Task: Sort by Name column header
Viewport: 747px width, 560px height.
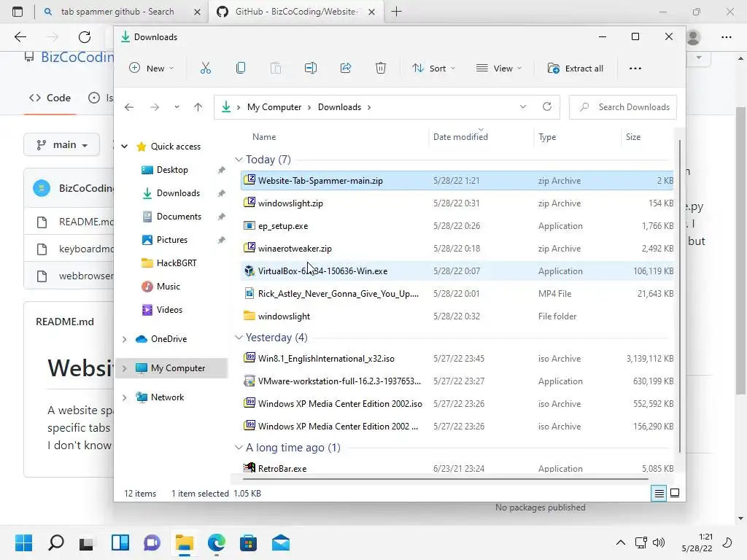Action: click(x=264, y=136)
